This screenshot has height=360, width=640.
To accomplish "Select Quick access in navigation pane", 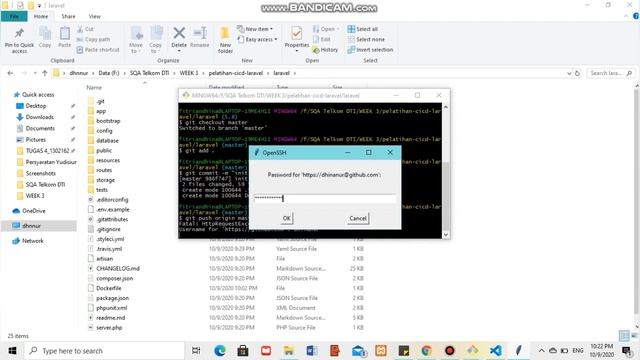I will 38,94.
